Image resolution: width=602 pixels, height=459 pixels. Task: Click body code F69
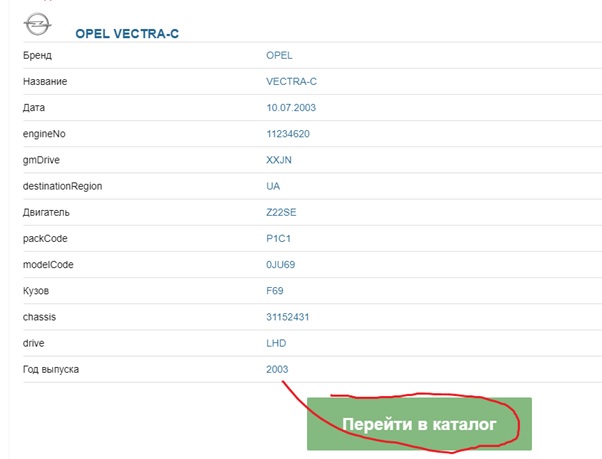(x=275, y=291)
